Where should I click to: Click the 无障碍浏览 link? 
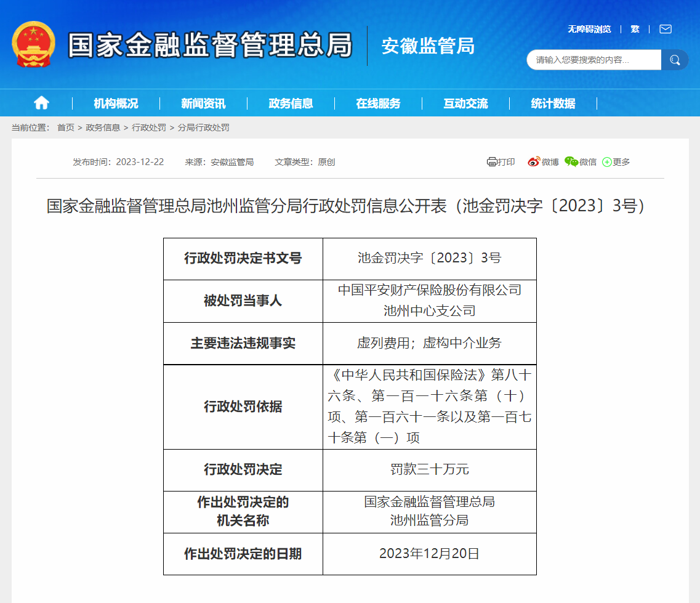click(x=589, y=30)
